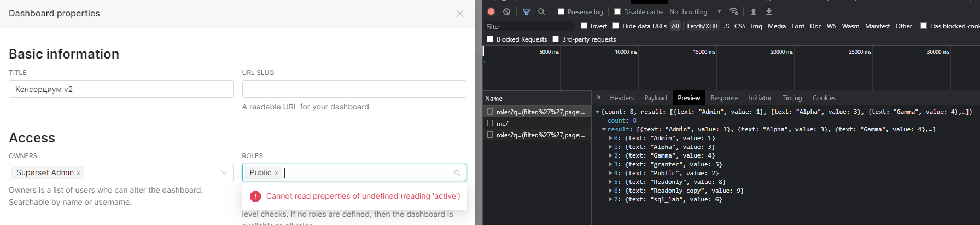Click the Roles select field
980x225 pixels.
[354, 172]
